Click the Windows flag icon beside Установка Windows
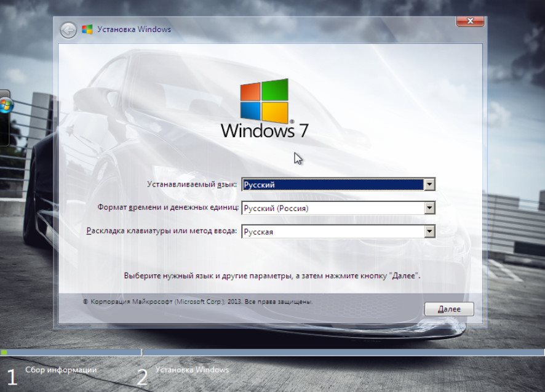Image resolution: width=545 pixels, height=392 pixels. click(87, 29)
